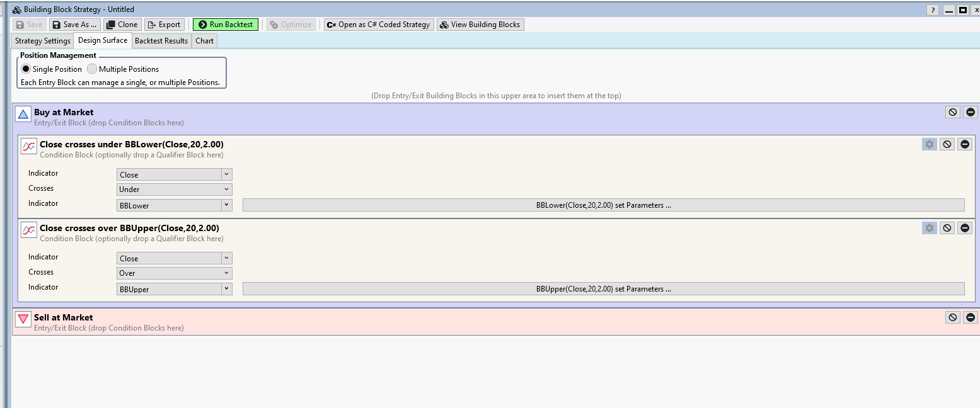Image resolution: width=980 pixels, height=408 pixels.
Task: Remove the Close crosses under BBLower condition
Action: 965,144
